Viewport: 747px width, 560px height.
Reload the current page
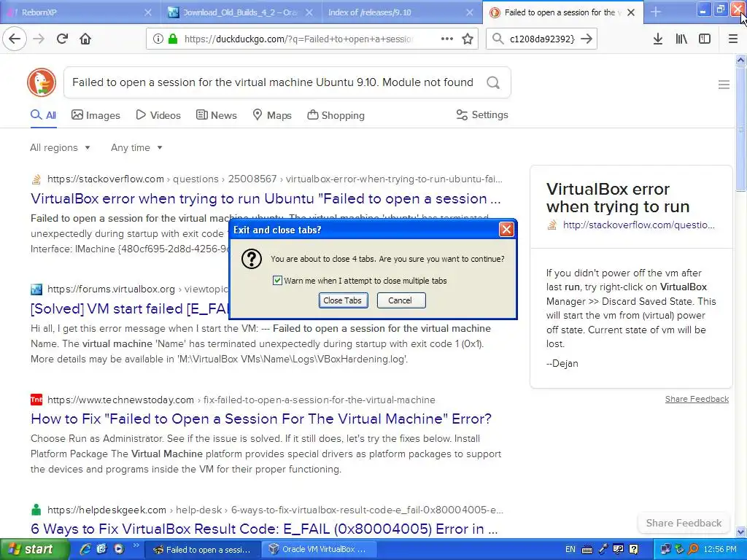[62, 39]
